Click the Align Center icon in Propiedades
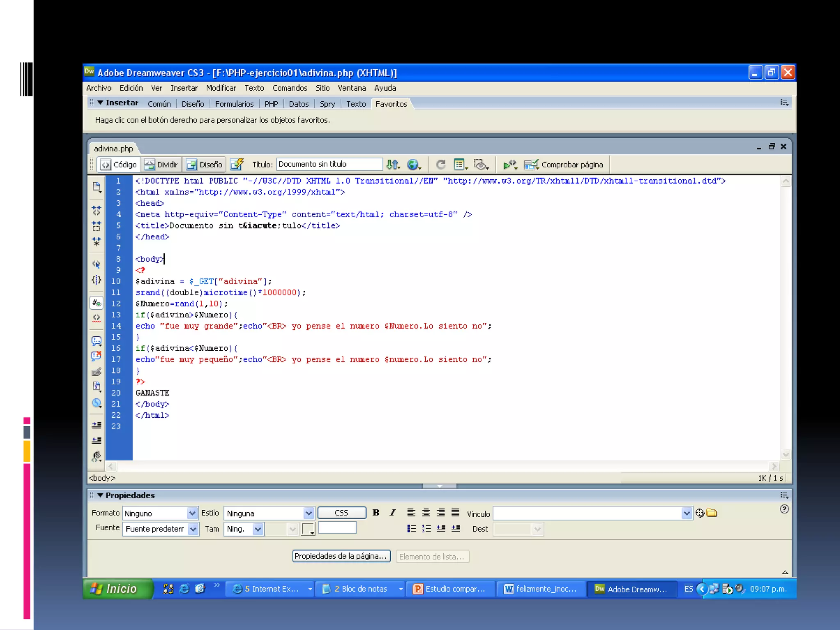The height and width of the screenshot is (630, 840). pos(426,512)
